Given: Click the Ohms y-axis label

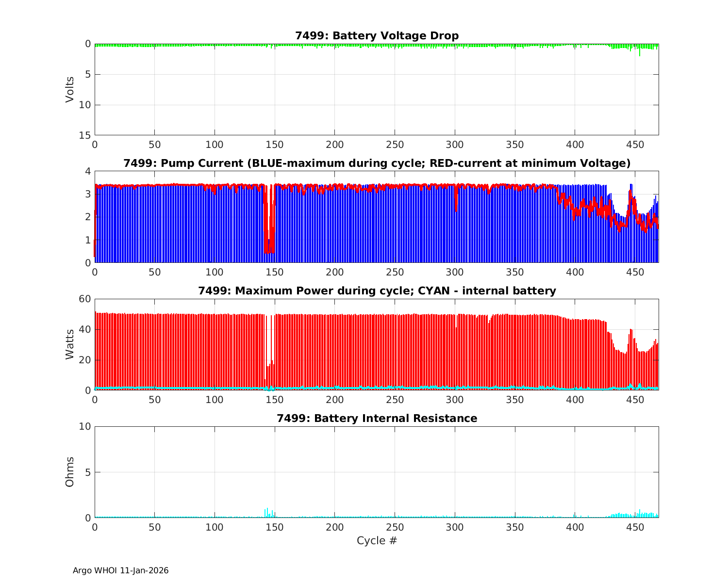Looking at the screenshot, I should pyautogui.click(x=70, y=472).
